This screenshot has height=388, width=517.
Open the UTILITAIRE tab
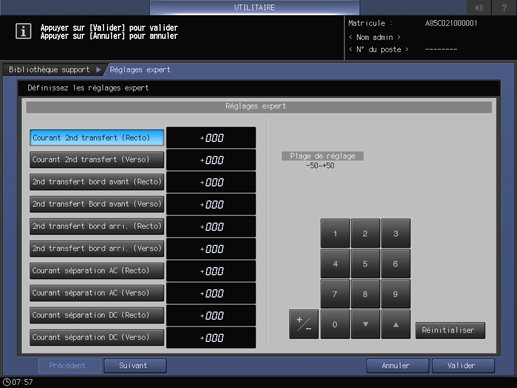click(x=254, y=7)
